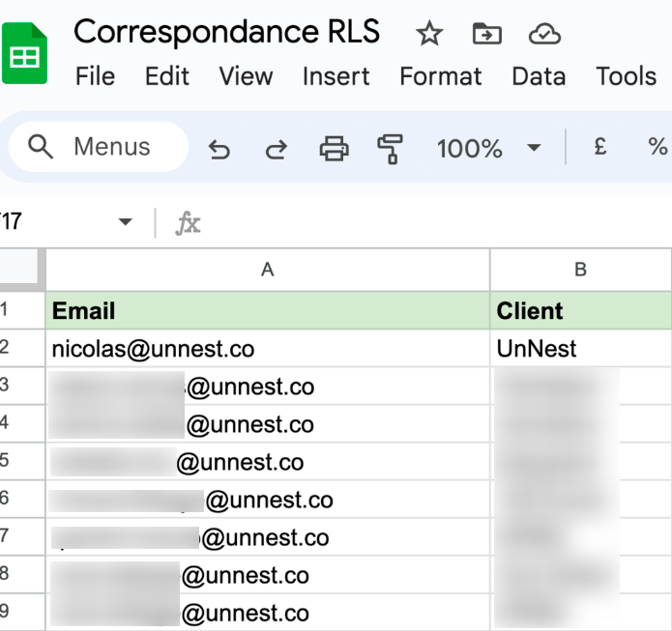Viewport: 672px width, 631px height.
Task: Select row 5 header
Action: (x=21, y=461)
